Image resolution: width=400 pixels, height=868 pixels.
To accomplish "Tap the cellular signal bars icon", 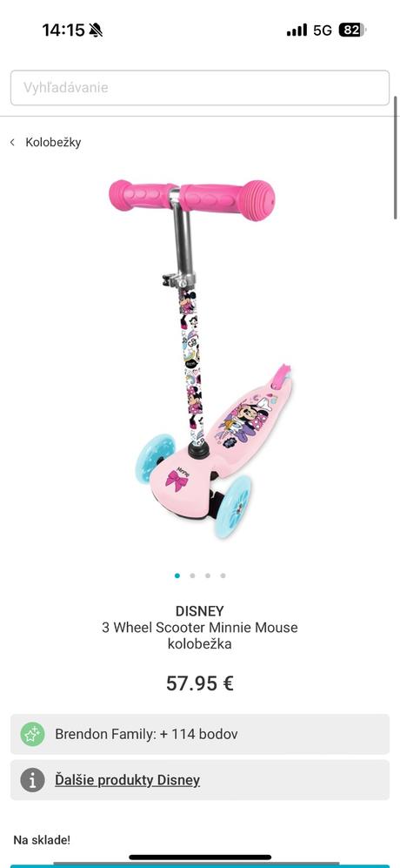I will pos(297,30).
